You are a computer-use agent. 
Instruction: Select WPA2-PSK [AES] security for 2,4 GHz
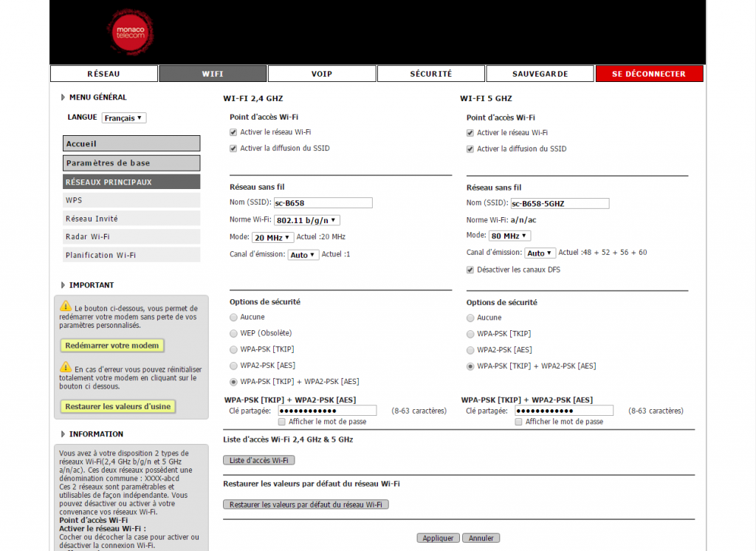click(x=234, y=366)
